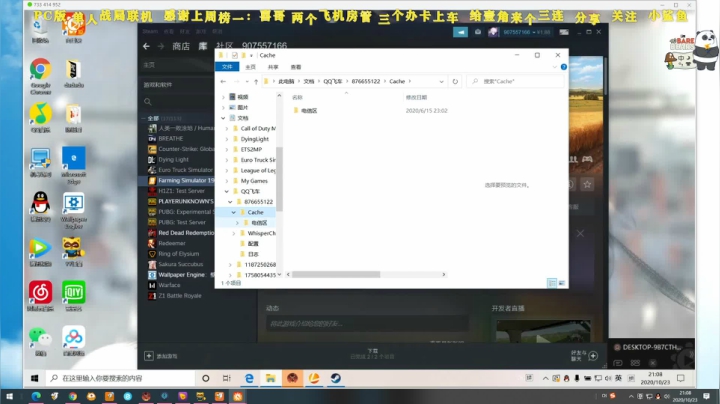Open the 文件 ribbon tab
Image resolution: width=720 pixels, height=404 pixels.
tap(227, 67)
